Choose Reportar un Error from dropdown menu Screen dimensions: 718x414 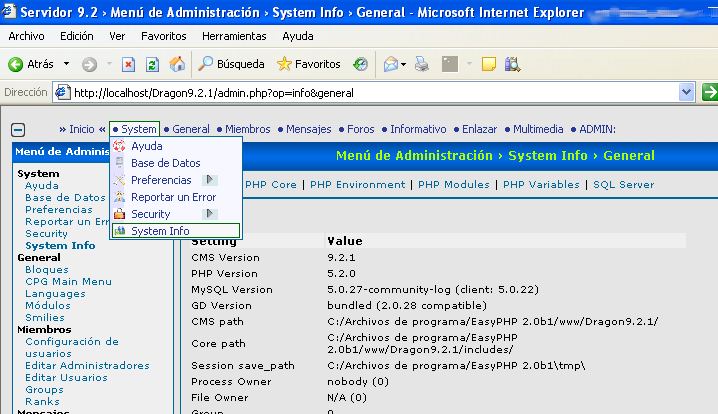(173, 197)
